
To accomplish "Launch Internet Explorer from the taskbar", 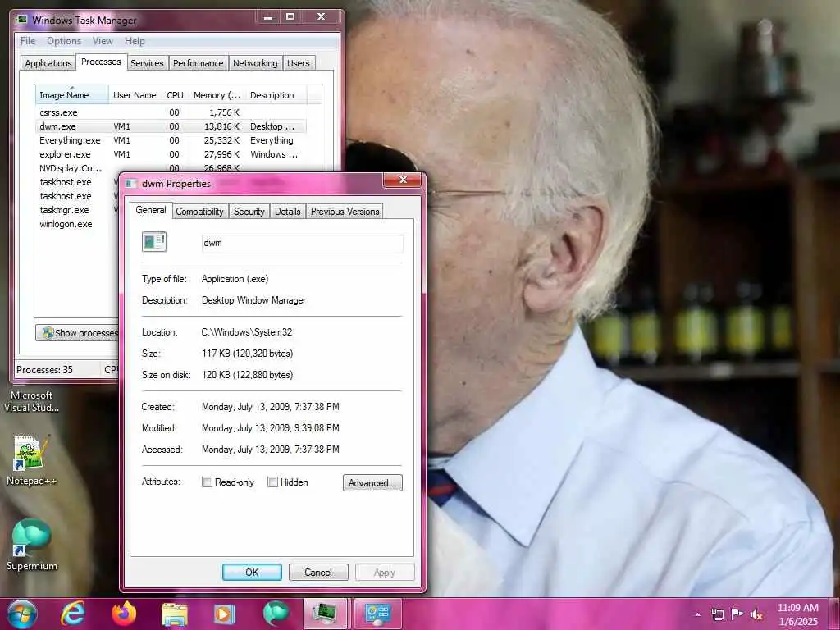I will click(73, 614).
